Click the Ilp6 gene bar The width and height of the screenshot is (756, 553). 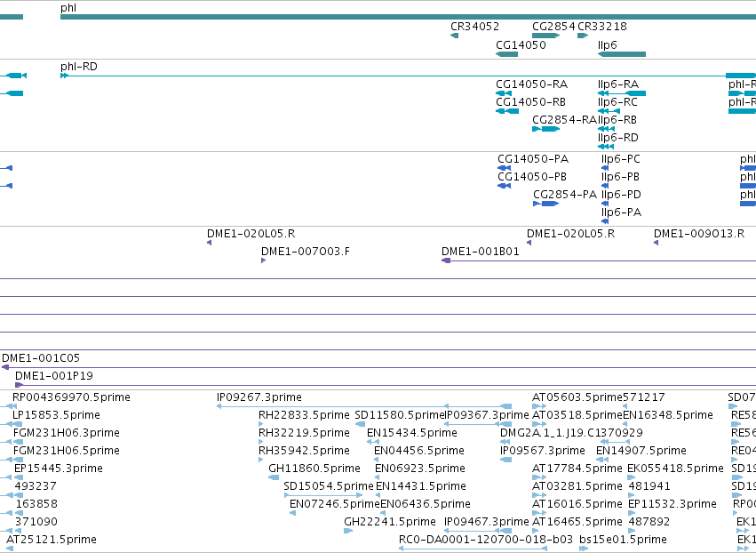(622, 54)
